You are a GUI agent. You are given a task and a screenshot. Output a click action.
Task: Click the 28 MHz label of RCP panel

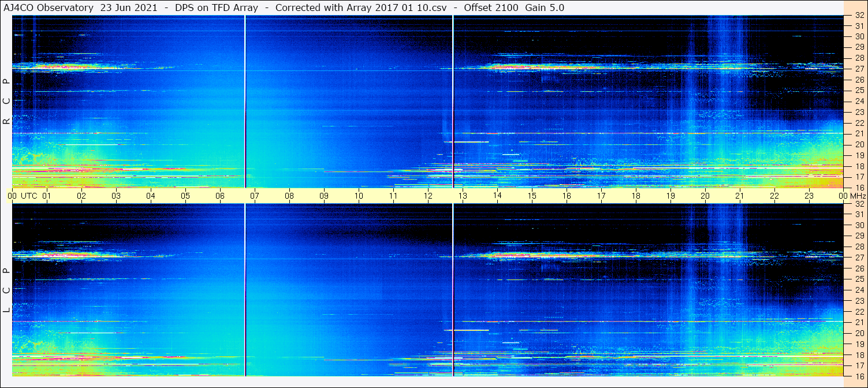[859, 58]
